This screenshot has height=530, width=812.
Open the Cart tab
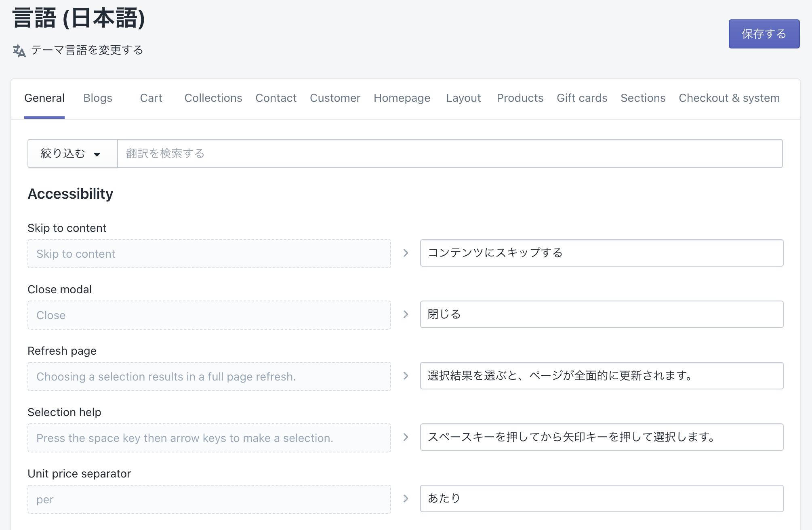(x=151, y=98)
